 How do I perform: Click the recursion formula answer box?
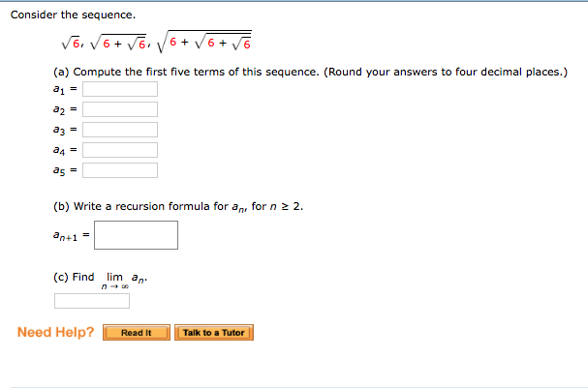(136, 235)
